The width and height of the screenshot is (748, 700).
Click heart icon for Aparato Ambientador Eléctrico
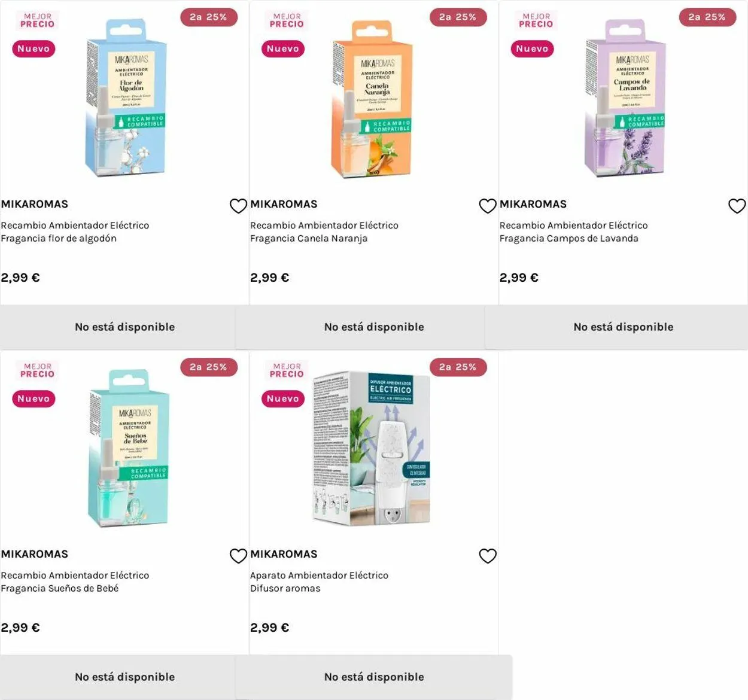[488, 556]
